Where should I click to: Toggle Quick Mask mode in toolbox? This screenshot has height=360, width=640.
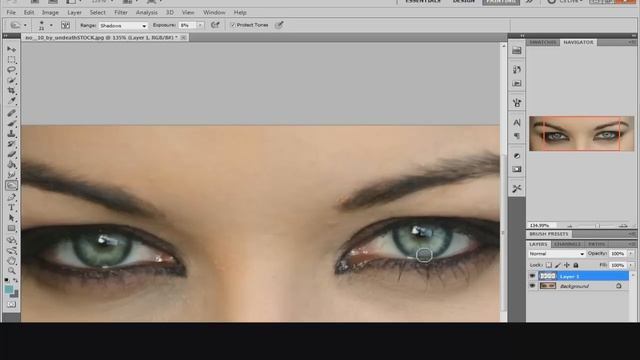tap(11, 304)
